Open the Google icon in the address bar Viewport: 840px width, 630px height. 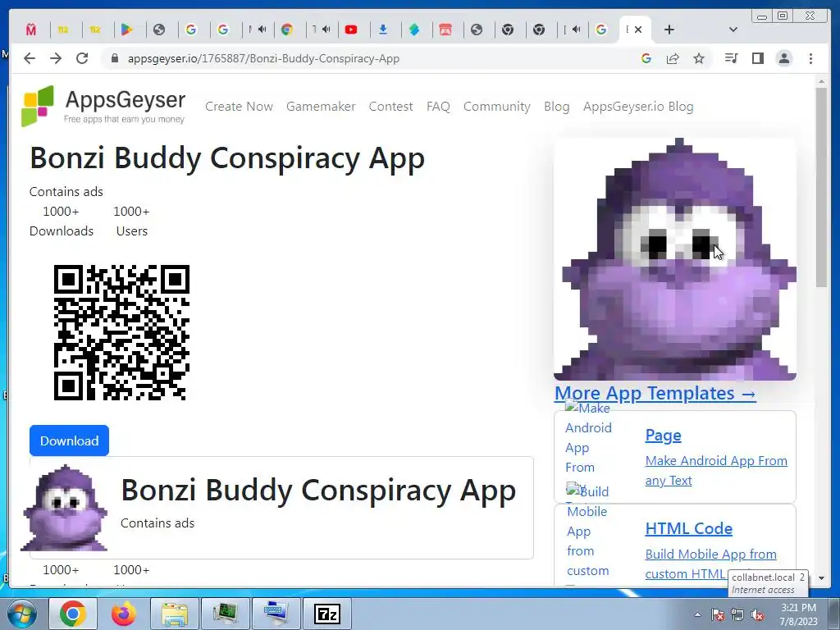point(646,58)
